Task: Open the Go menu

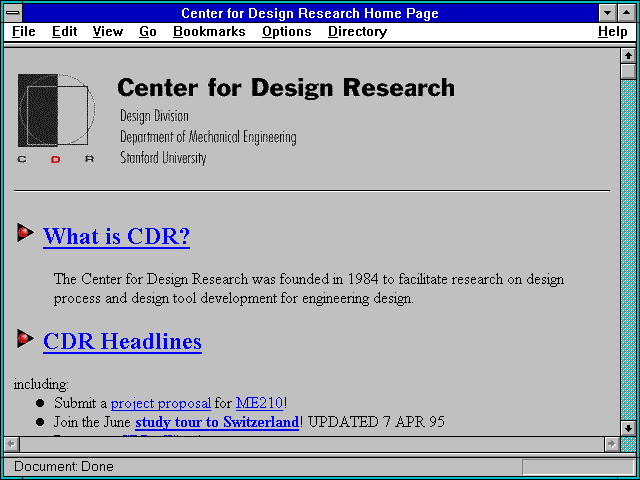Action: (148, 32)
